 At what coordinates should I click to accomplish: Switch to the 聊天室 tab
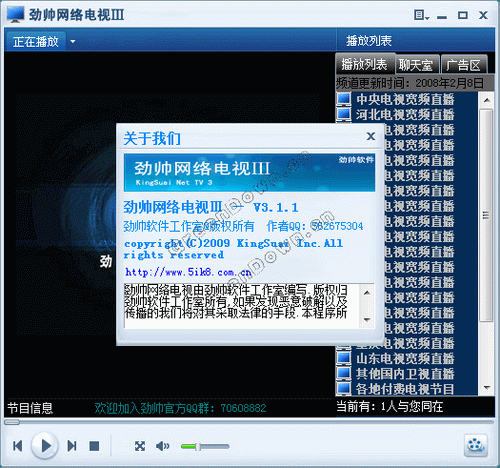[x=416, y=65]
